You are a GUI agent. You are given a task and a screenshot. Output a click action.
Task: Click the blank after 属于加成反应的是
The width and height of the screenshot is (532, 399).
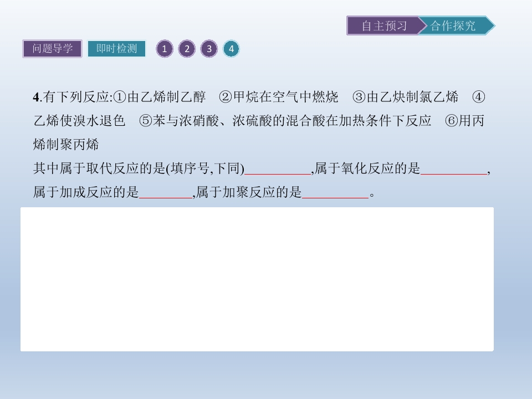[166, 192]
